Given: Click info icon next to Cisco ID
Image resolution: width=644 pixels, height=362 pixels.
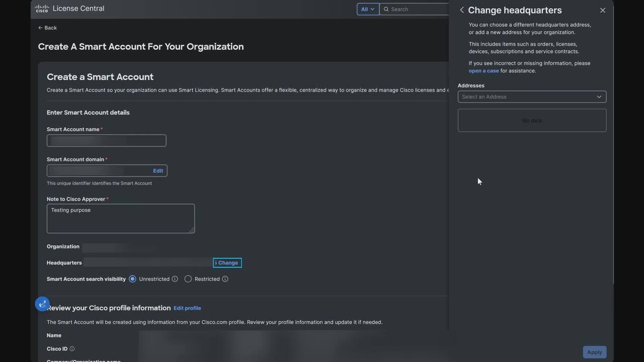Looking at the screenshot, I should click(72, 349).
